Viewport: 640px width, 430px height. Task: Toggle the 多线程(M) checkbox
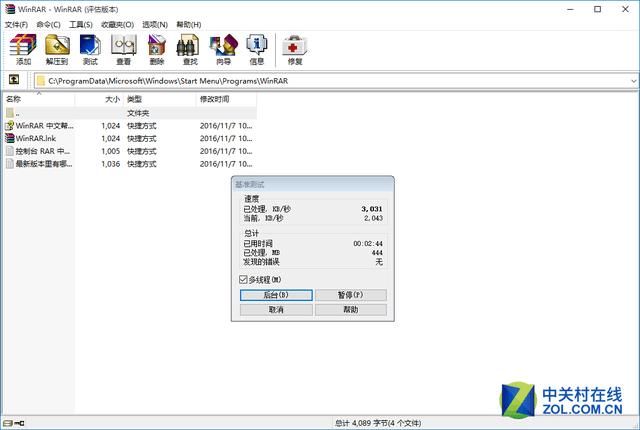[243, 279]
